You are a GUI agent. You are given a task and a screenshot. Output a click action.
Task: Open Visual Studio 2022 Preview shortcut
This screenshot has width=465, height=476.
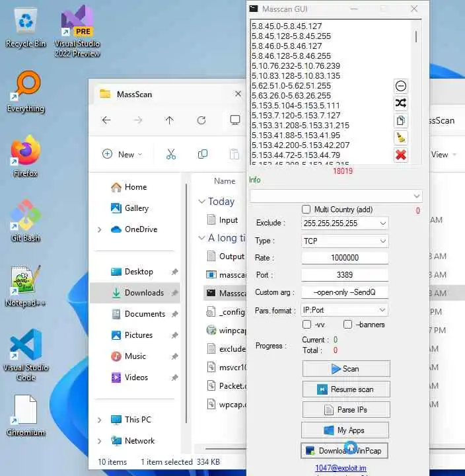tap(77, 32)
